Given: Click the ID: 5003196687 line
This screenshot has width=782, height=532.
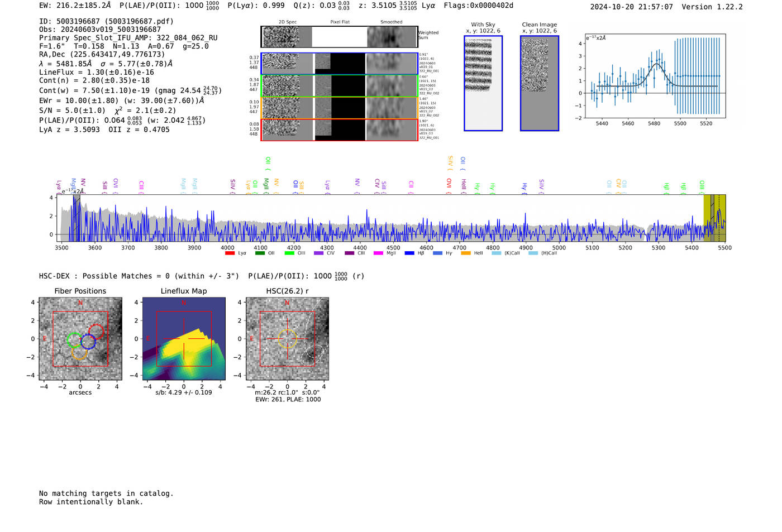Looking at the screenshot, I should click(x=106, y=21).
